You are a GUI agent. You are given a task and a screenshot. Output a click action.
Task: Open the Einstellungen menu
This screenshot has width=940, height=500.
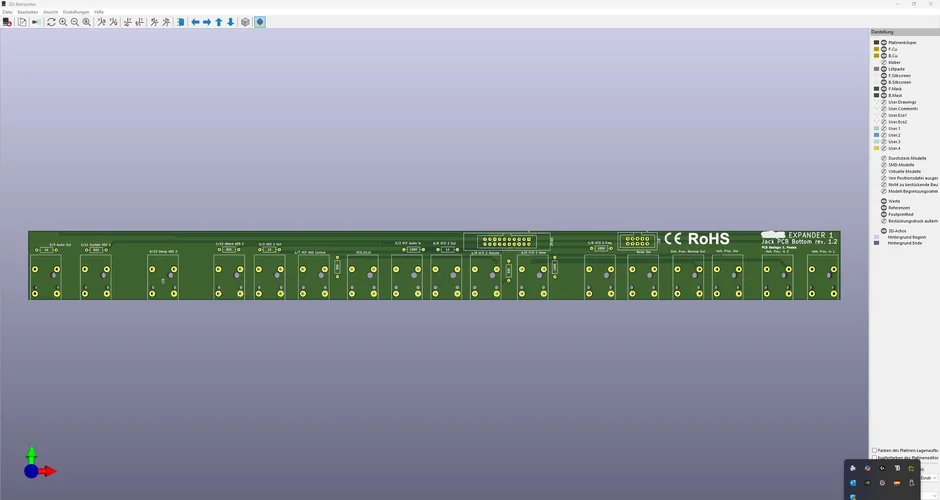point(76,12)
